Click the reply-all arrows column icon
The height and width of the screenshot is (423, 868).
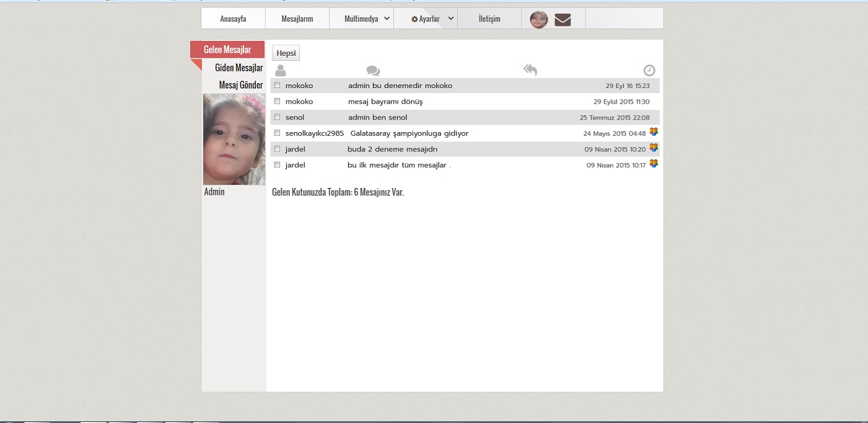[x=530, y=70]
